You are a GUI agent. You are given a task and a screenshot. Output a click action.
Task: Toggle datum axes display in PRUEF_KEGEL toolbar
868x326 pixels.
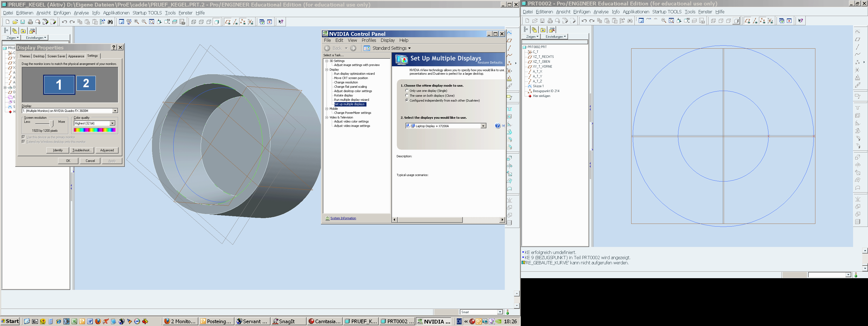point(235,22)
